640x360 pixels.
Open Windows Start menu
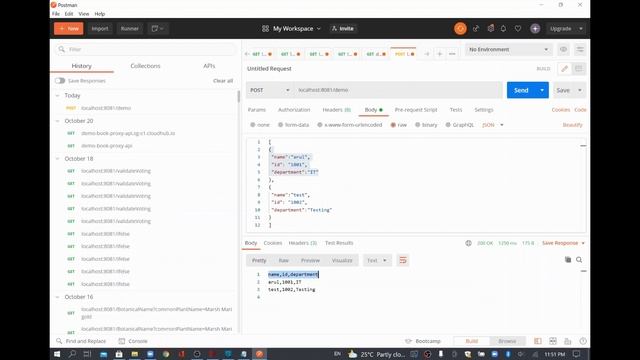(57, 354)
